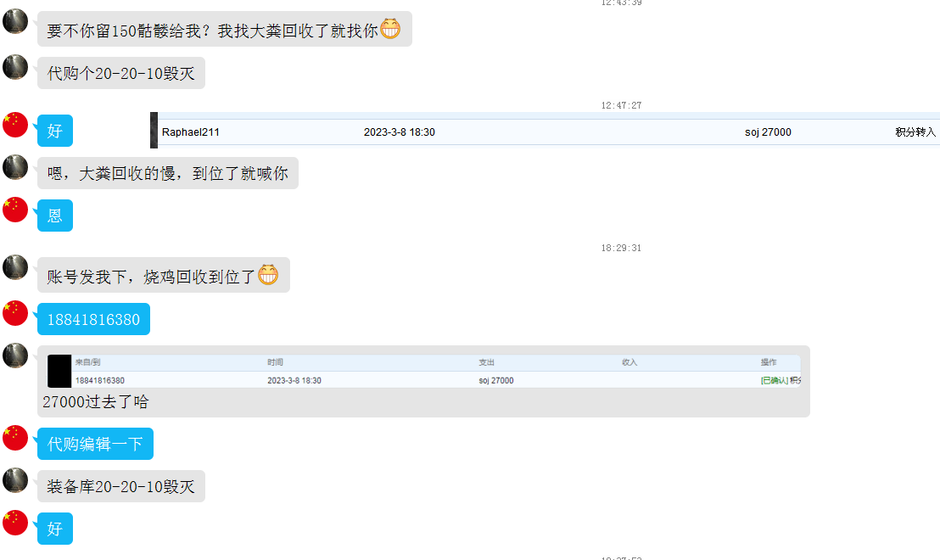
Task: Open the Raphael211 record image
Action: [x=545, y=131]
